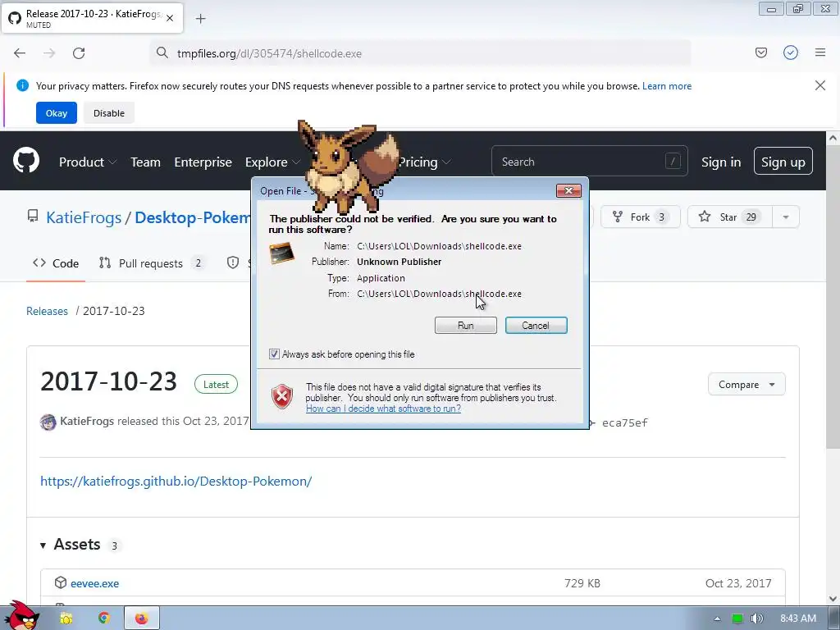The image size is (840, 630).
Task: Expand the Explore dropdown menu
Action: click(x=272, y=162)
